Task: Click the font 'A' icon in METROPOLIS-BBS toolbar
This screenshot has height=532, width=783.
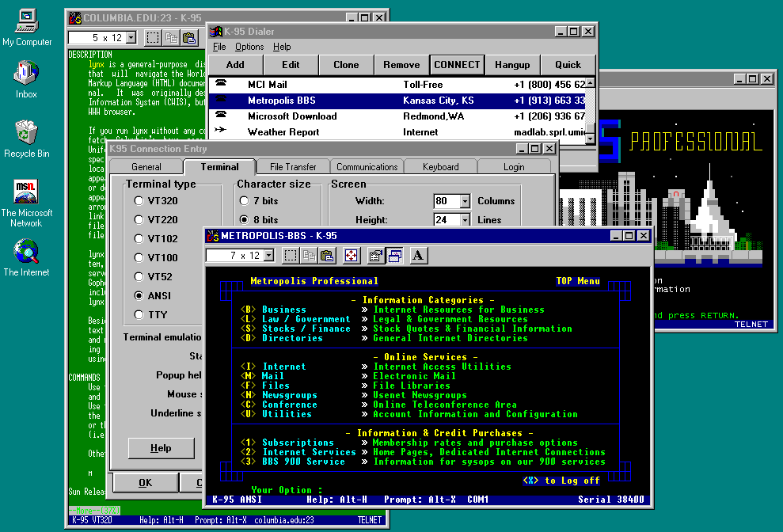Action: (418, 255)
